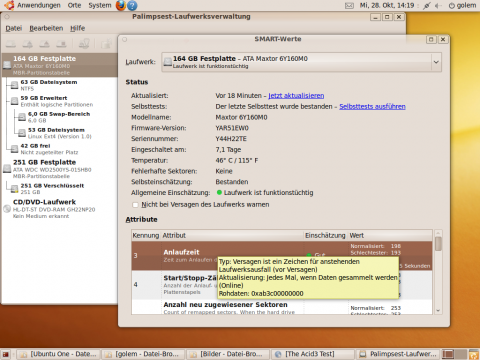Image resolution: width=480 pixels, height=360 pixels.
Task: Sort by the Attribut column header
Action: [x=232, y=235]
